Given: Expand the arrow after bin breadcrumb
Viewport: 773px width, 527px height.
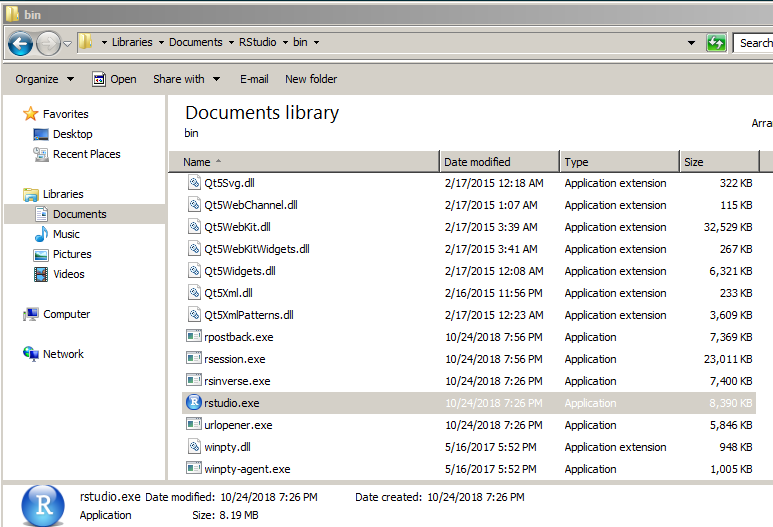Looking at the screenshot, I should (316, 42).
